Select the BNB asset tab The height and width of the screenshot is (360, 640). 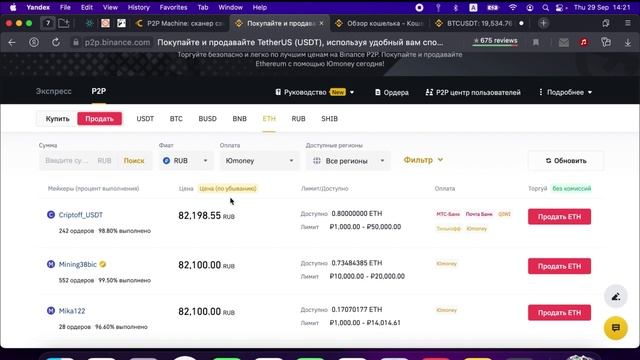point(239,119)
